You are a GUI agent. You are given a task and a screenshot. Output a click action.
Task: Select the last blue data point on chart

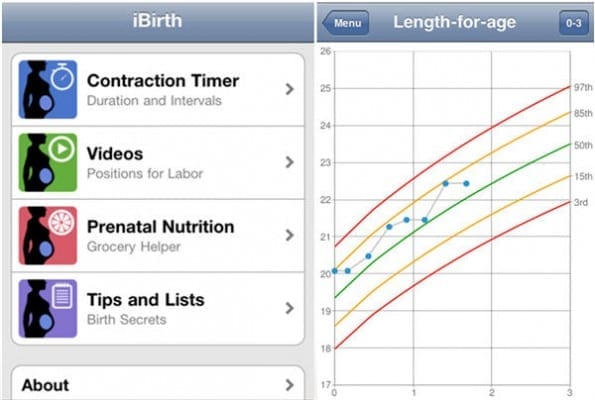click(466, 184)
